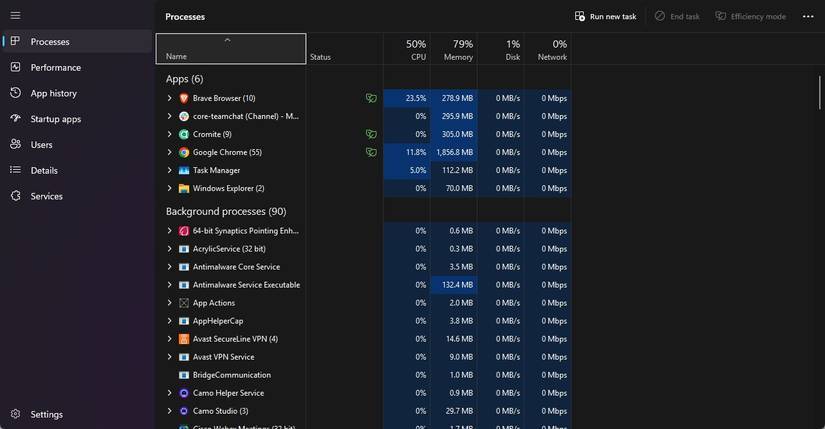Open the Startup apps page

(55, 119)
